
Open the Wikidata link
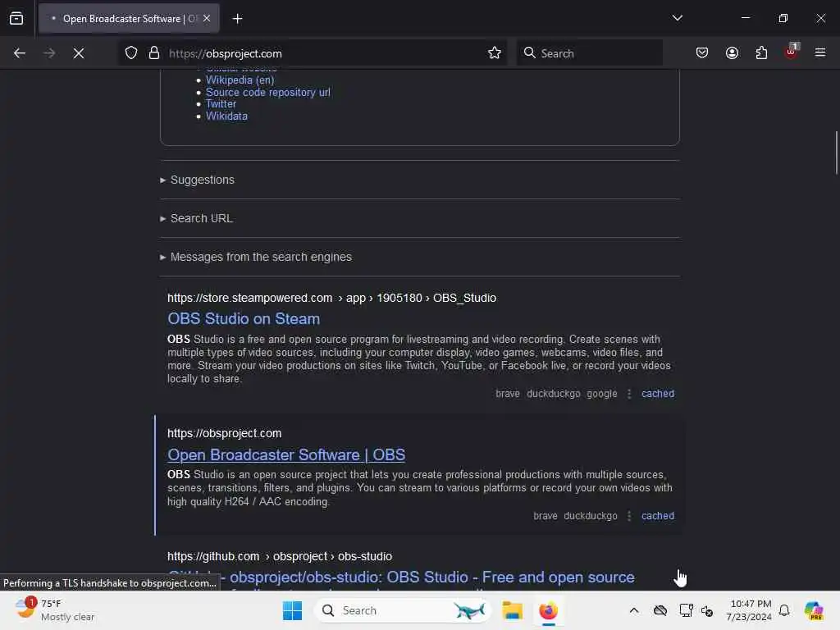[x=226, y=116]
